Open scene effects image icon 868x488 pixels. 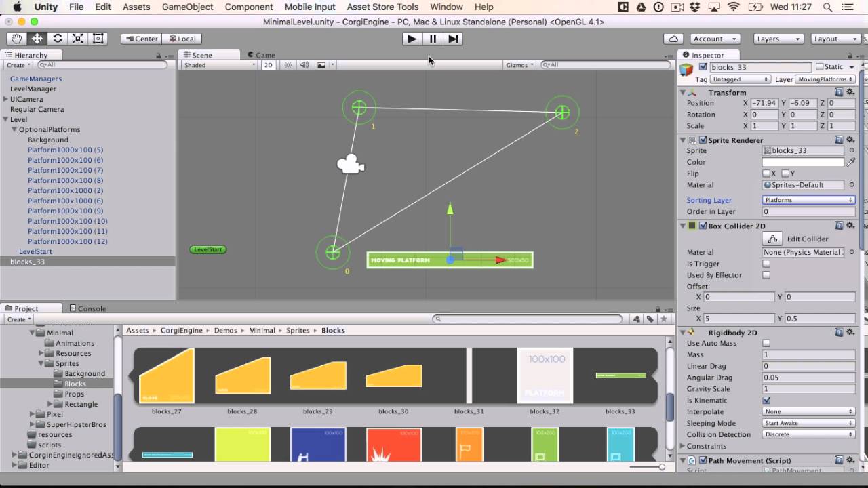[x=321, y=65]
